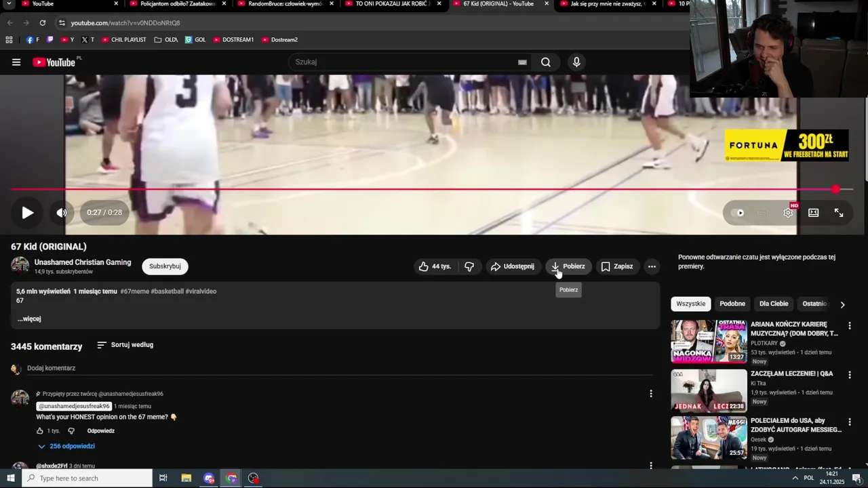This screenshot has height=488, width=868.
Task: Open more actions three-dot menu under video
Action: pos(652,266)
